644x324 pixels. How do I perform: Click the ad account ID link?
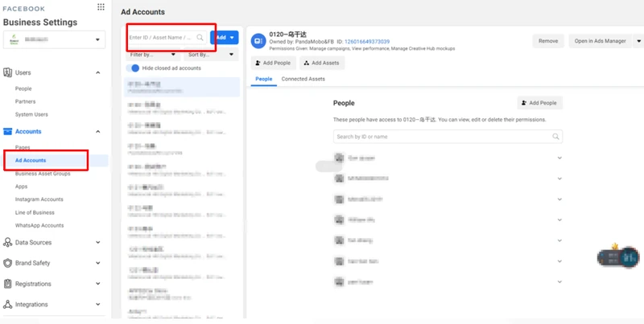[x=367, y=42]
